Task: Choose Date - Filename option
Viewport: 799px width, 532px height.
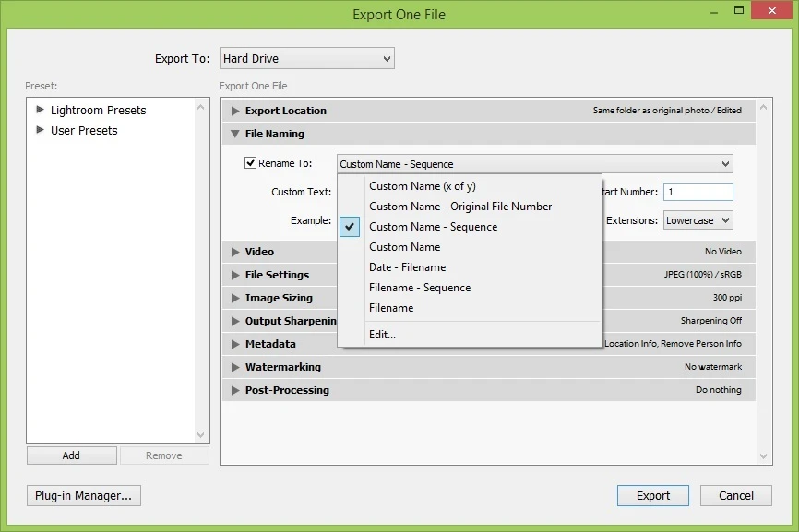Action: (407, 267)
